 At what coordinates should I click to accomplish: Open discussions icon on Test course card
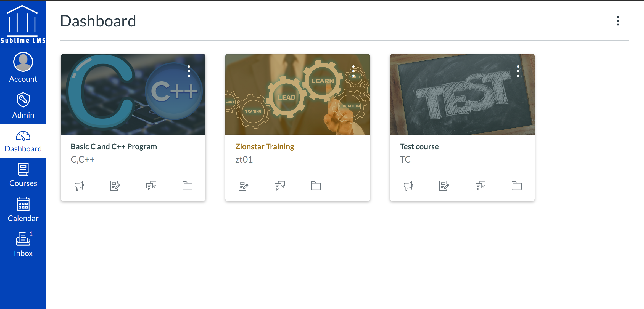point(480,186)
